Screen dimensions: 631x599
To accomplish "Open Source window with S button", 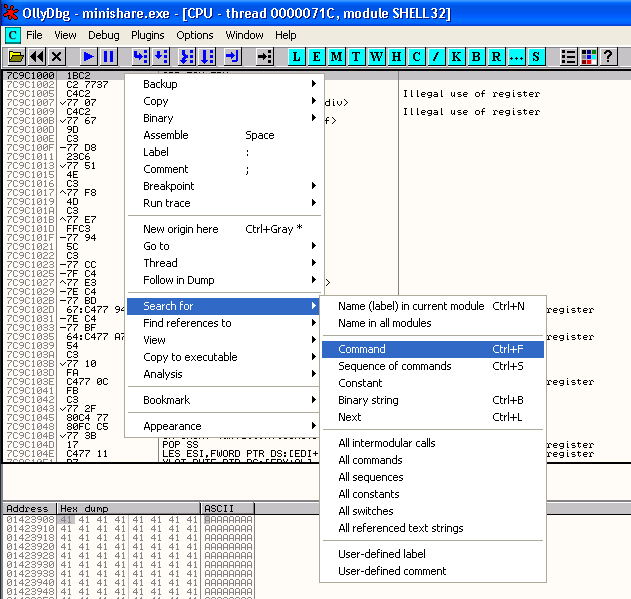I will (536, 57).
